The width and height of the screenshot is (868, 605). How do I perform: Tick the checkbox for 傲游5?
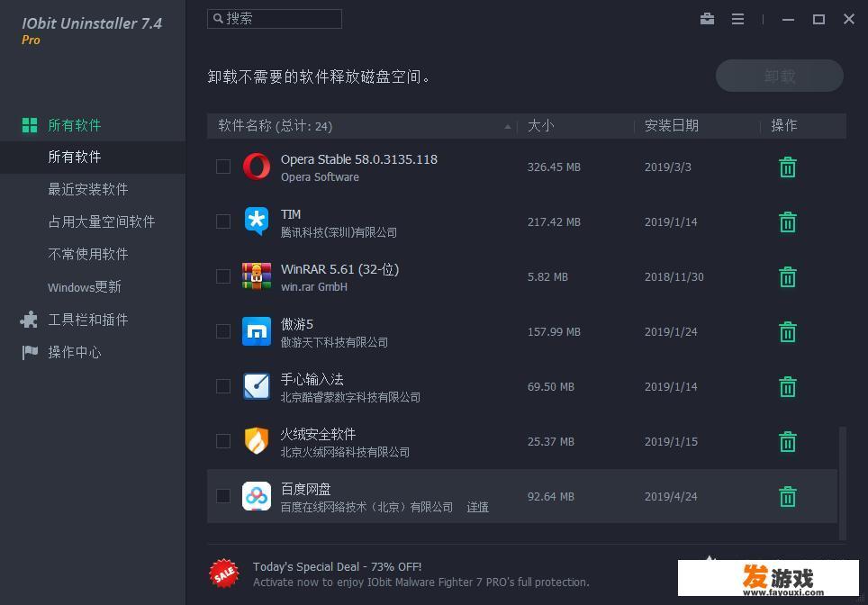point(223,331)
